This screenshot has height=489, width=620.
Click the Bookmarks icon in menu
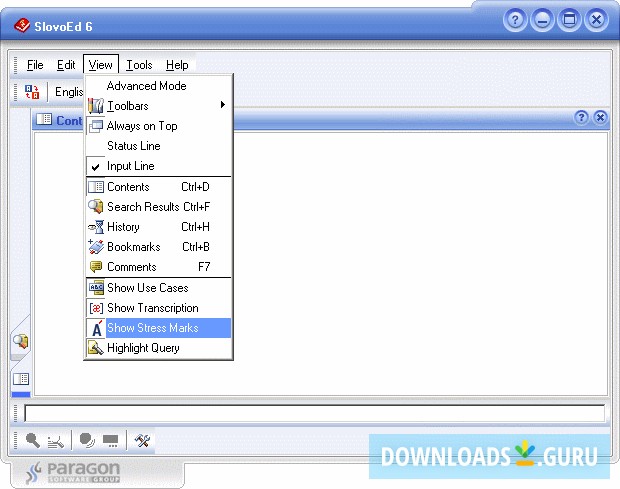[96, 247]
